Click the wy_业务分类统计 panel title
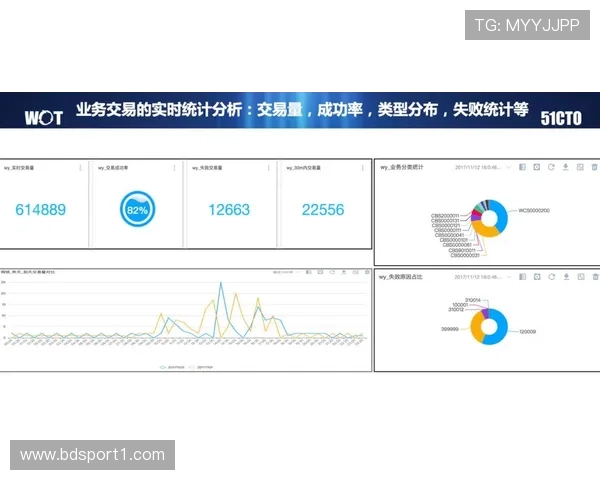 (x=402, y=167)
